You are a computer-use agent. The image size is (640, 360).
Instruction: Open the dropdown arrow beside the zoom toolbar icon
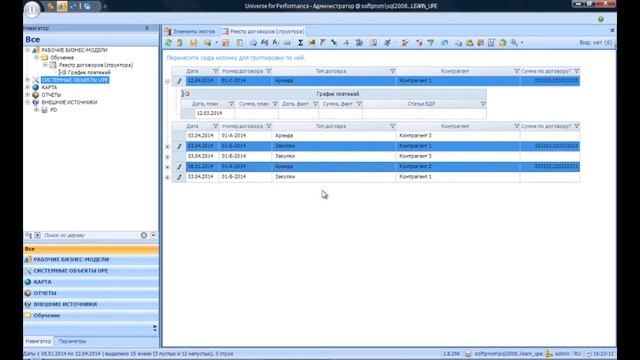(x=522, y=43)
